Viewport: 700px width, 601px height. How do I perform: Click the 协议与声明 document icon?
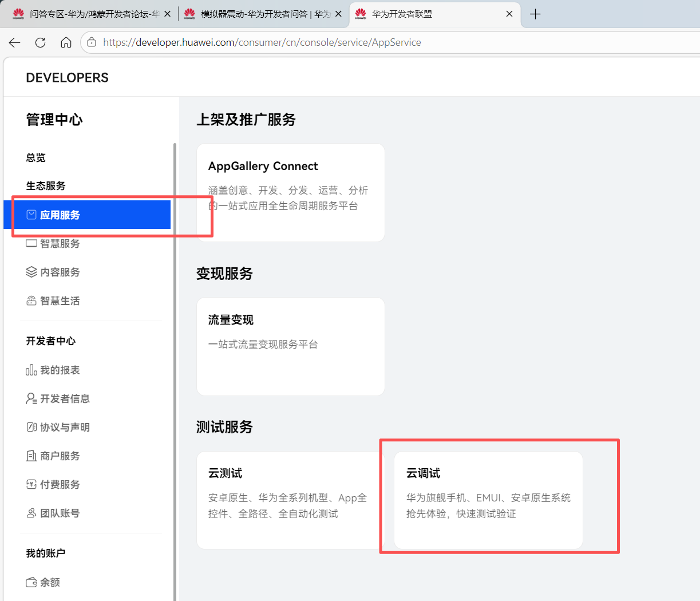[31, 427]
